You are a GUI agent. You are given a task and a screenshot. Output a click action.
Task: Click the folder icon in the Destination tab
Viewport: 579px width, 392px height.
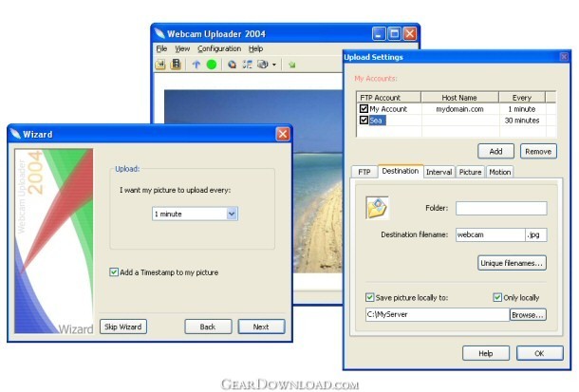coord(377,208)
